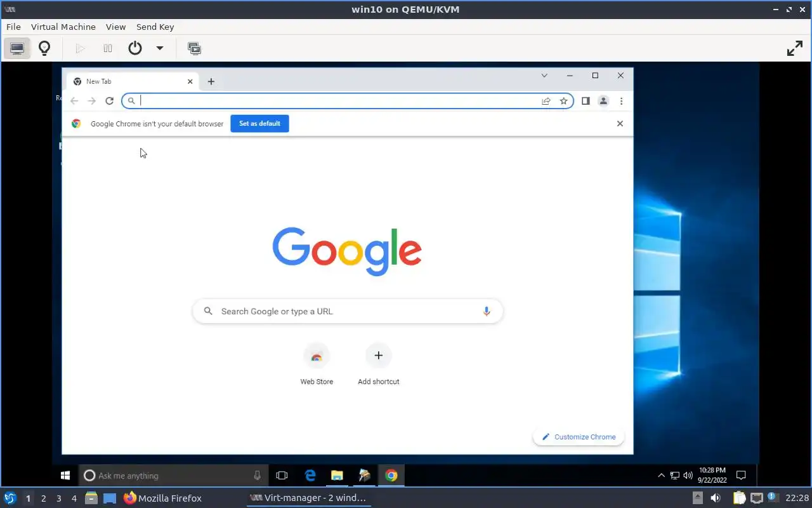This screenshot has width=812, height=508.
Task: Show the graphical console view icon
Action: click(x=17, y=48)
